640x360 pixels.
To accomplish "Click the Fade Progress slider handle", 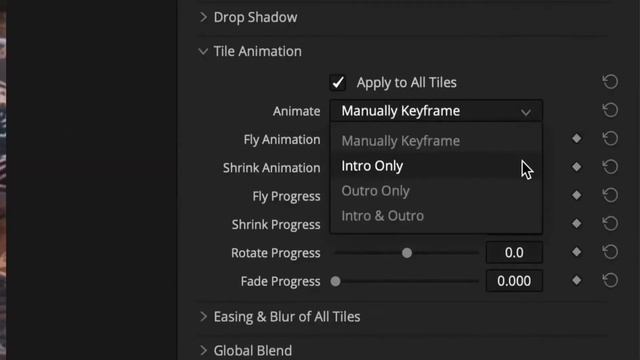I will click(336, 281).
